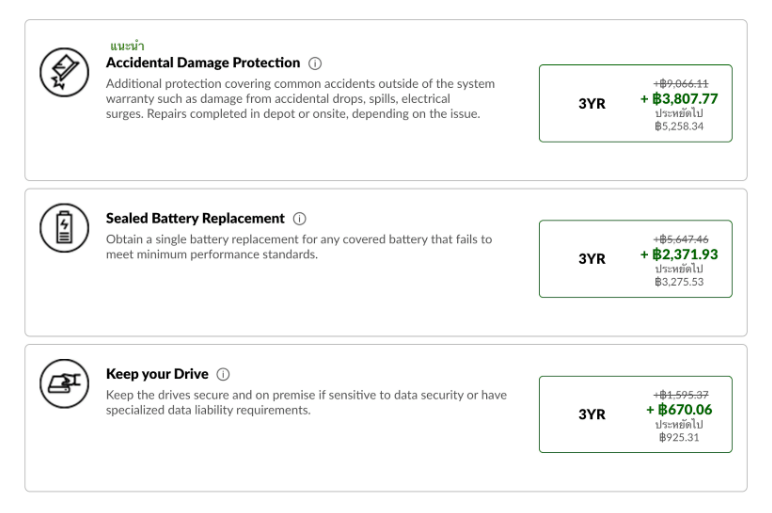Click the Keep your Drive disk icon
Screen dimensions: 772x513
click(x=64, y=384)
